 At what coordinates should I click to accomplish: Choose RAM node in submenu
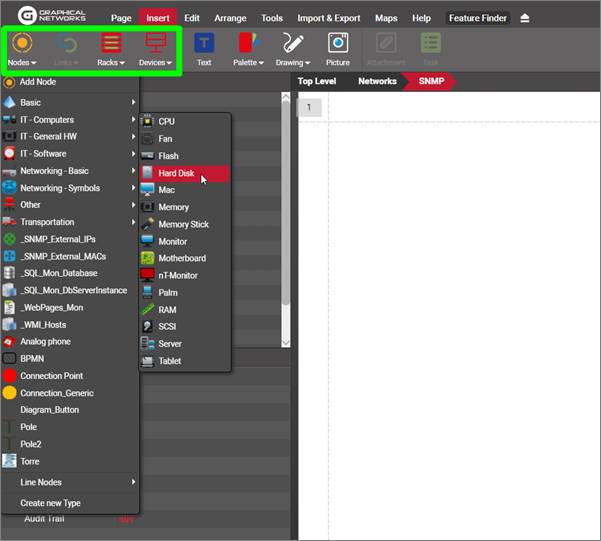tap(185, 309)
